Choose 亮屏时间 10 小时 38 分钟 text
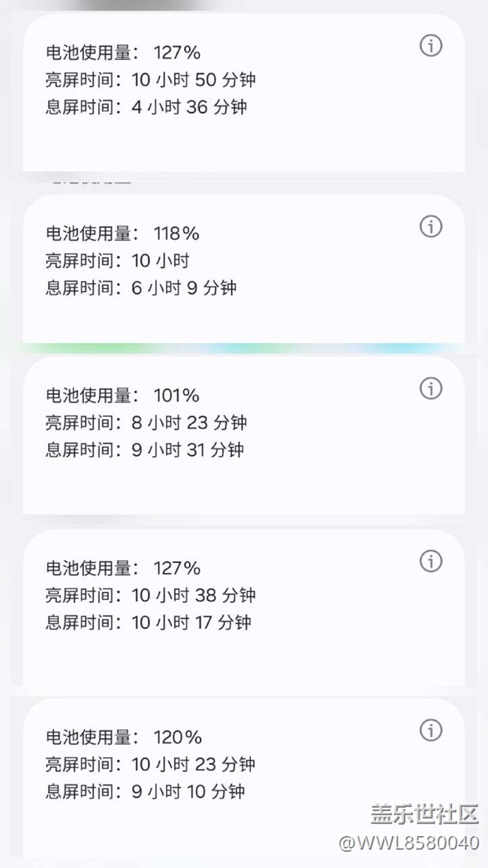Screen dimensions: 488x868 click(150, 595)
